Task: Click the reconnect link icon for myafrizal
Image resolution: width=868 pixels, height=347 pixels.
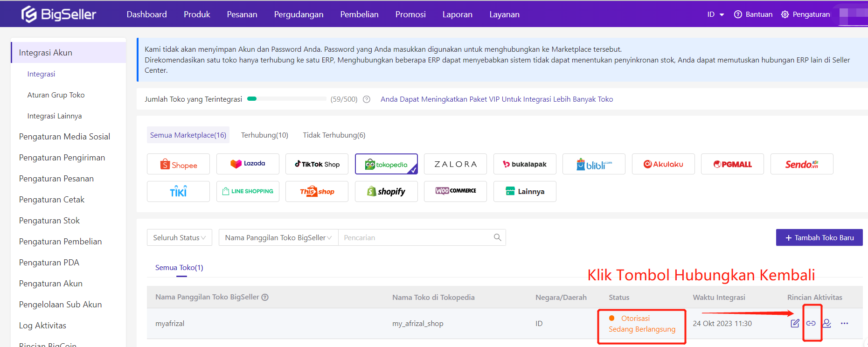Action: [811, 323]
